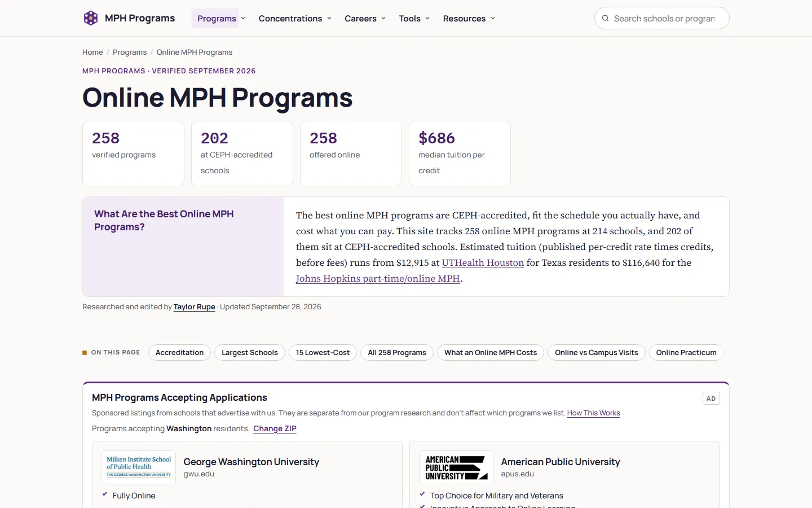Click the 258 offered online stat card
Image resolution: width=812 pixels, height=508 pixels.
point(351,154)
